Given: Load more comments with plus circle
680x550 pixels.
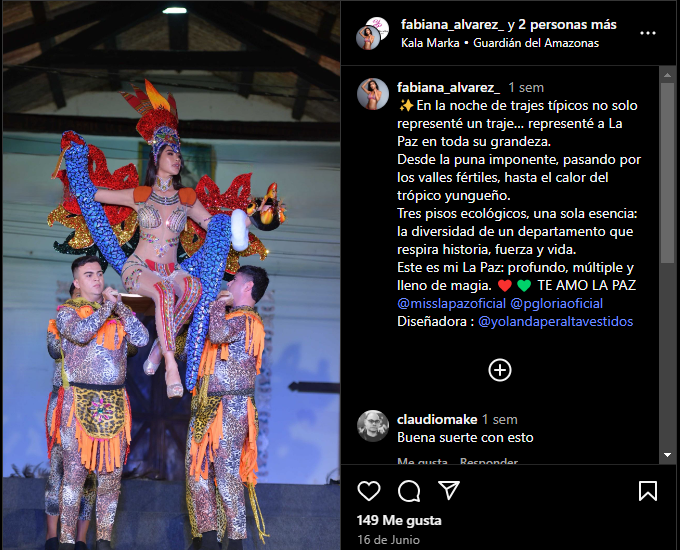Looking at the screenshot, I should pyautogui.click(x=500, y=370).
